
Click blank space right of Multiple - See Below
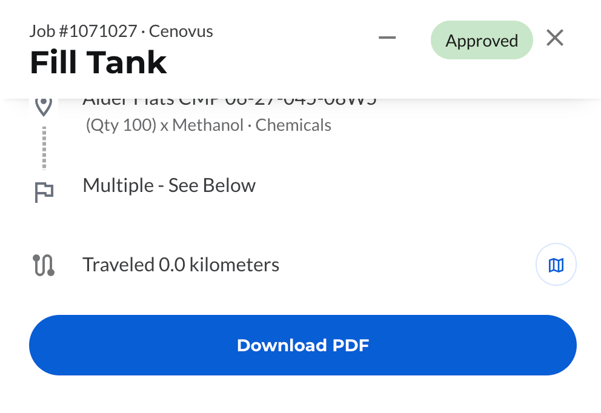(x=420, y=186)
